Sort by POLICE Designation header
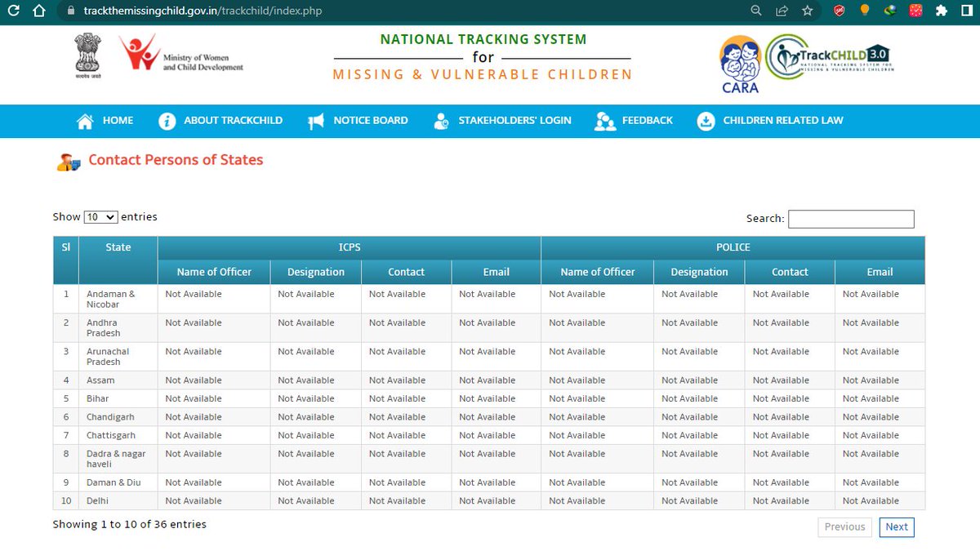 (x=699, y=272)
